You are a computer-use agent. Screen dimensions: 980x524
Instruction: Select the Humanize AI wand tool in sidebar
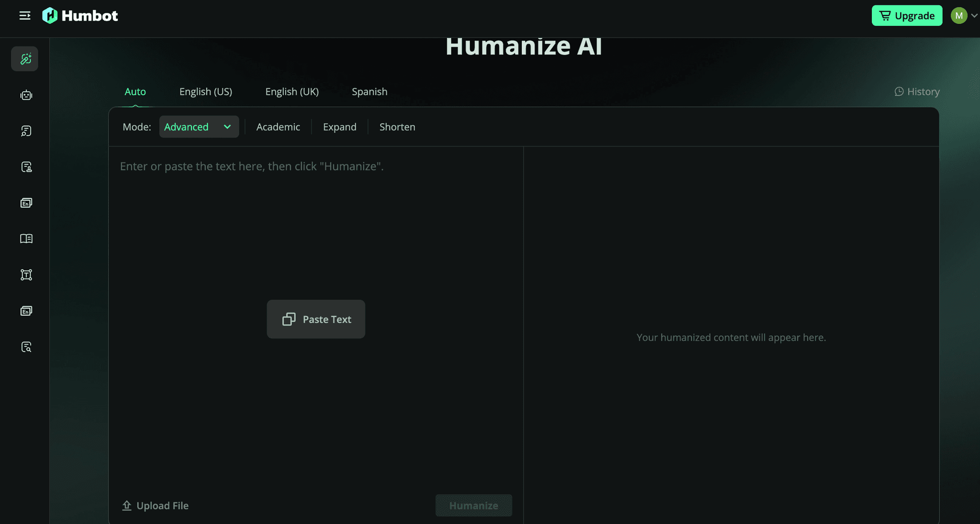click(24, 58)
